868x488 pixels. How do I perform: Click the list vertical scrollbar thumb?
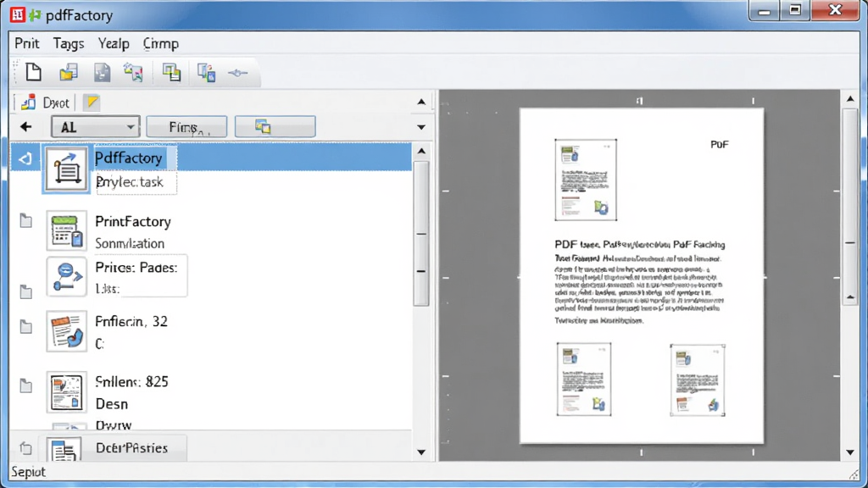(x=421, y=234)
